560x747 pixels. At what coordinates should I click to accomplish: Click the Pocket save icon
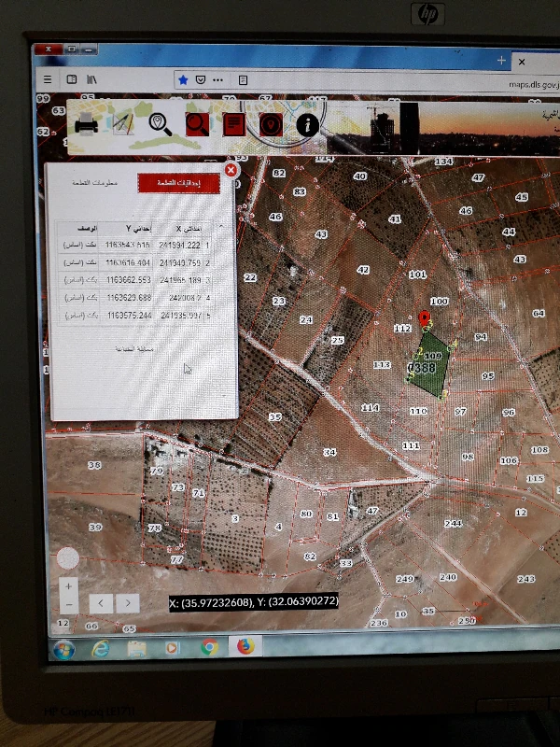pyautogui.click(x=201, y=79)
